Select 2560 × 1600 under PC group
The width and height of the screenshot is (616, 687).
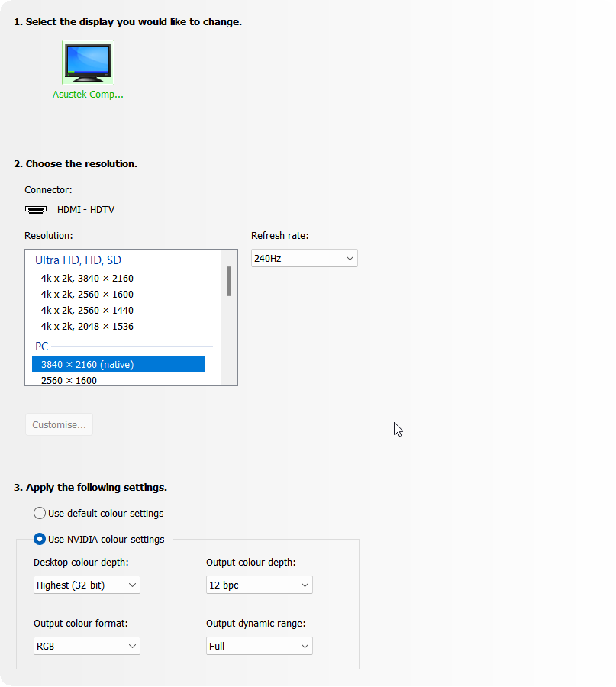pos(69,380)
